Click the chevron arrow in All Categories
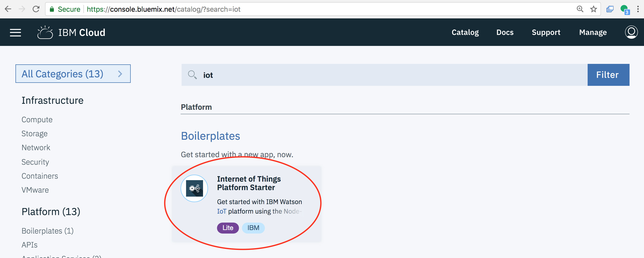644x258 pixels. pos(120,74)
